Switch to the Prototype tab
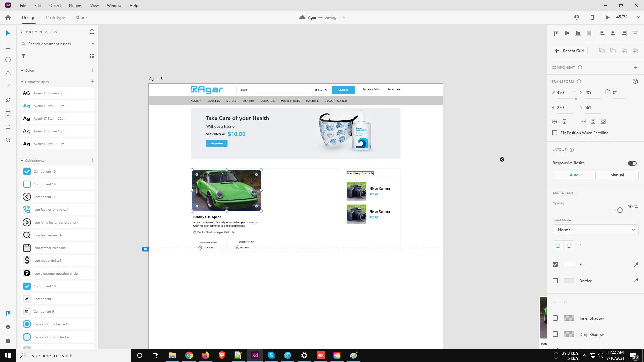The image size is (644, 362). tap(56, 17)
